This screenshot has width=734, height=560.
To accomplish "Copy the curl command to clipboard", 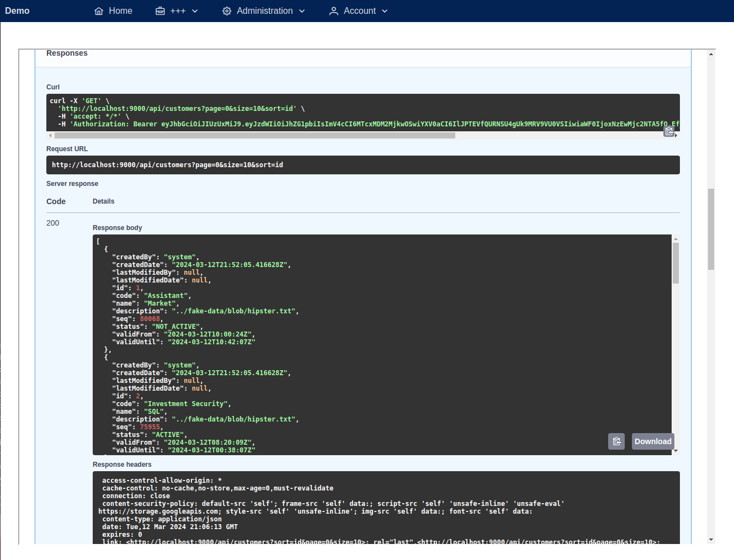I will tap(669, 131).
